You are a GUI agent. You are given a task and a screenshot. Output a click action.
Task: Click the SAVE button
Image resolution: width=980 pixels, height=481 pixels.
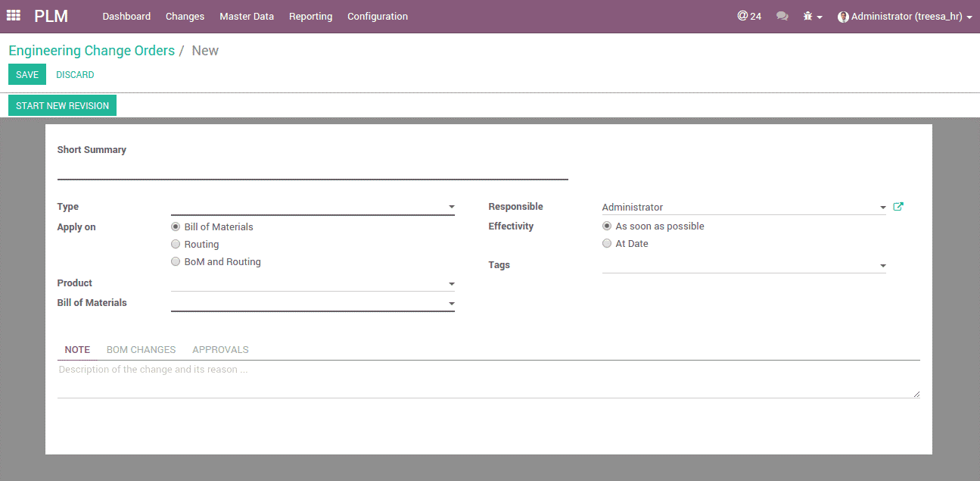[27, 74]
